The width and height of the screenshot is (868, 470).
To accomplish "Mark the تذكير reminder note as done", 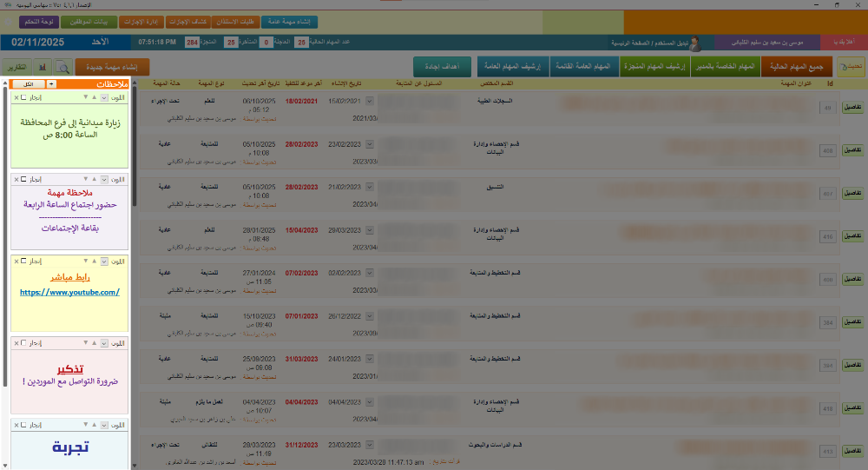I will click(x=24, y=343).
